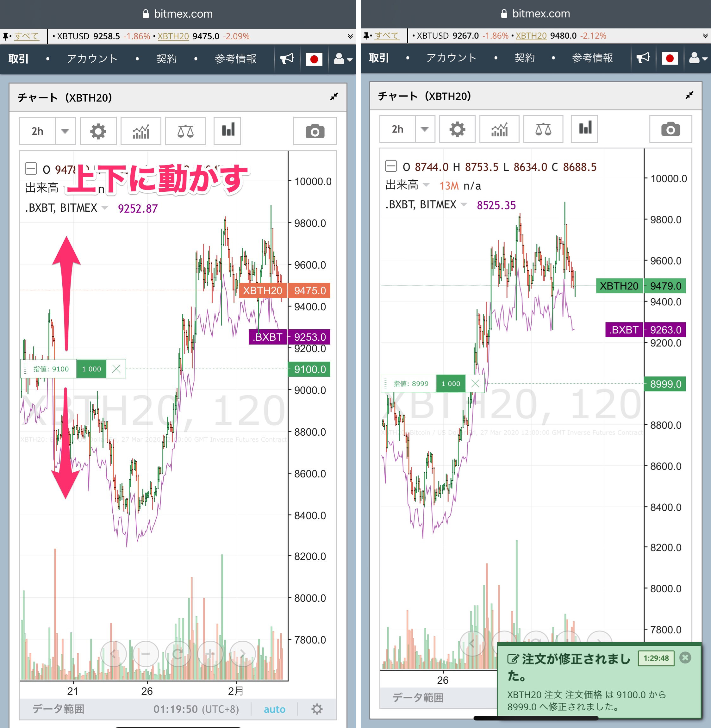The height and width of the screenshot is (728, 711).
Task: Open the 参考情報 menu in right navbar
Action: pyautogui.click(x=592, y=58)
